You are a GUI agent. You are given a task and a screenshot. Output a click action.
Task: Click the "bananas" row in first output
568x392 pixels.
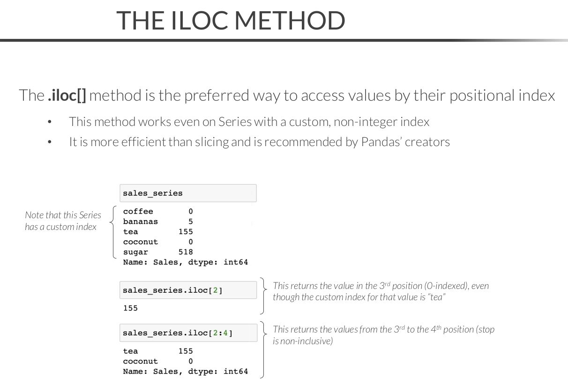tap(157, 222)
